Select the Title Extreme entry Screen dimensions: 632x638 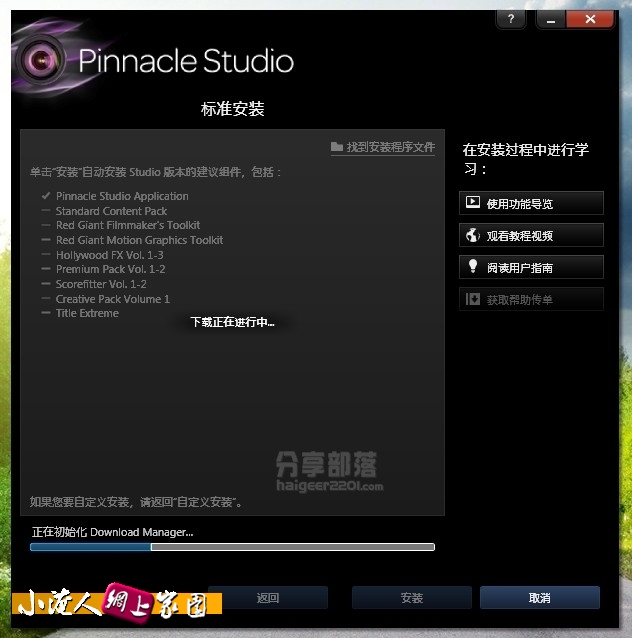(x=87, y=313)
